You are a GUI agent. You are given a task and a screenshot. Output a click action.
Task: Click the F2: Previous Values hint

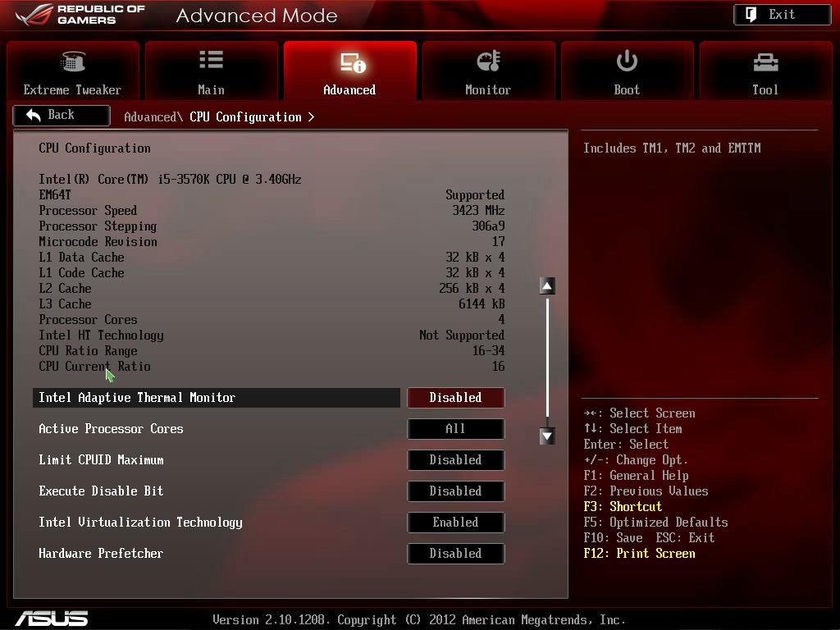pyautogui.click(x=646, y=491)
